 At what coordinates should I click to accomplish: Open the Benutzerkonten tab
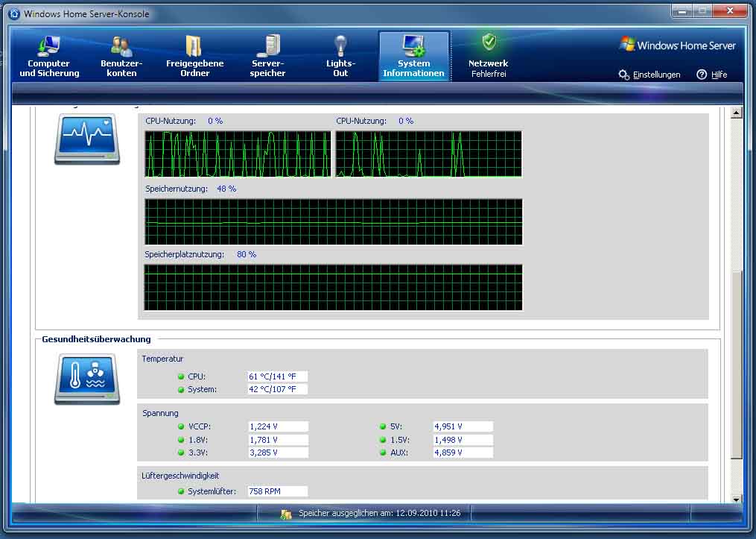click(121, 57)
